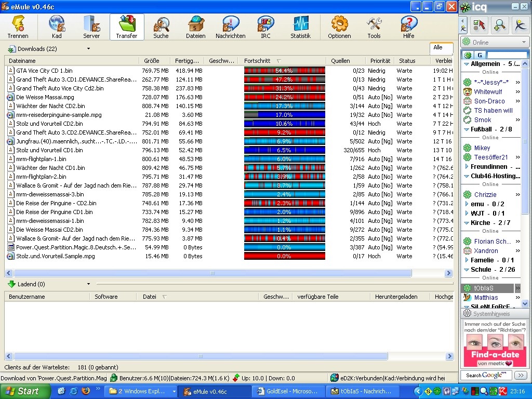This screenshot has height=399, width=532.
Task: Click the Trennen disconnect toolbar icon
Action: (18, 27)
